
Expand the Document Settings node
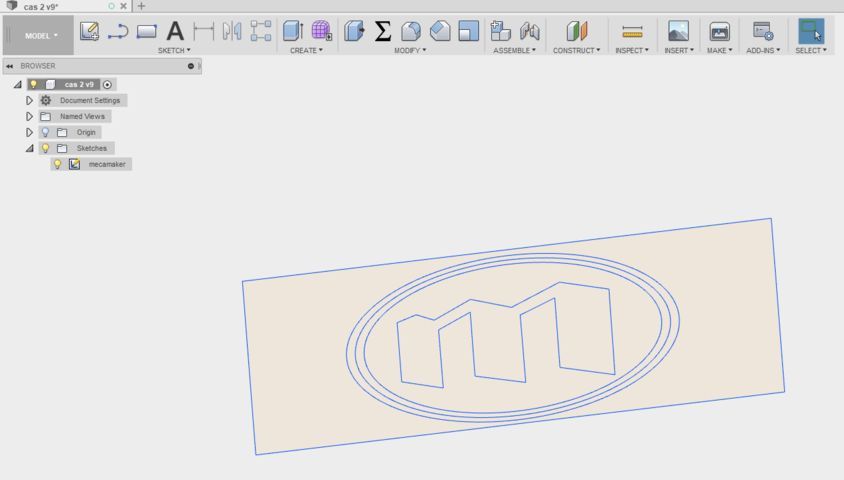tap(29, 100)
